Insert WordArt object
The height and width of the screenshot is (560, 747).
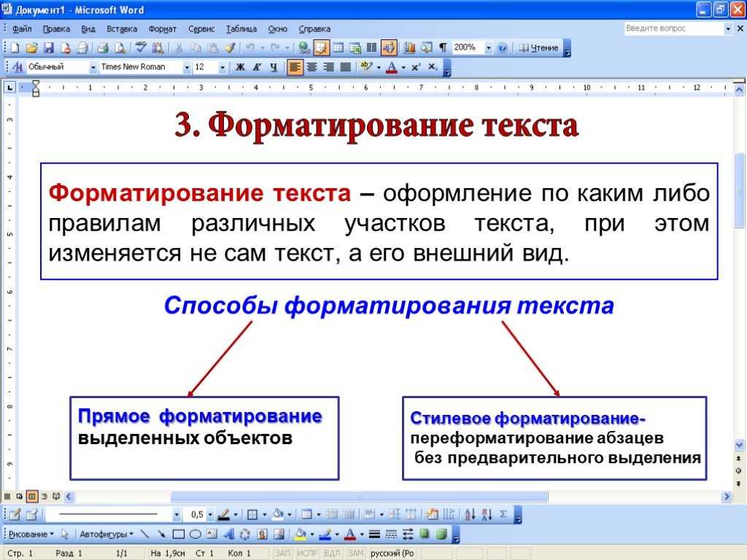pos(228,534)
